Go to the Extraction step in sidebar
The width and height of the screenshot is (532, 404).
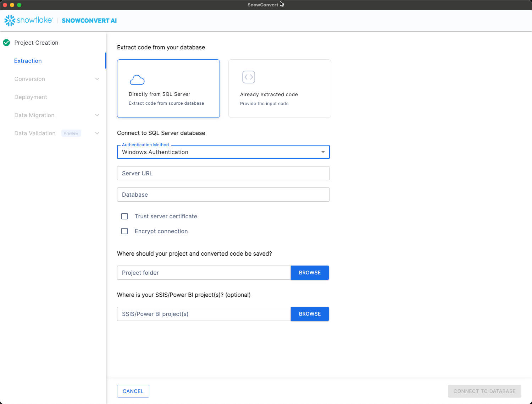click(x=28, y=61)
